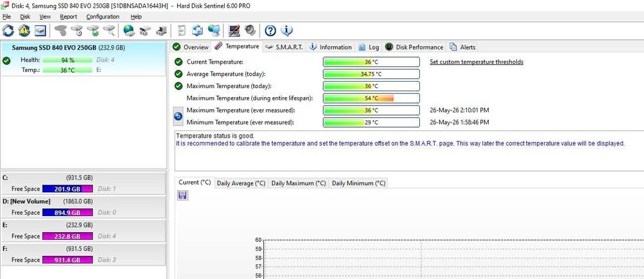This screenshot has height=279, width=644.
Task: Click the 'Maximum Temperature (during entire lifespan):' label
Action: pos(251,98)
